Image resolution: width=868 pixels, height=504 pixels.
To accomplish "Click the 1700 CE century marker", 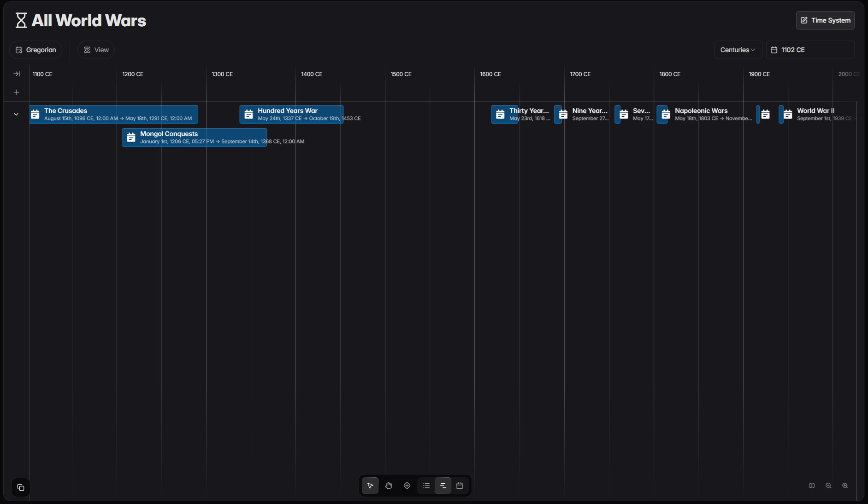I will 580,74.
